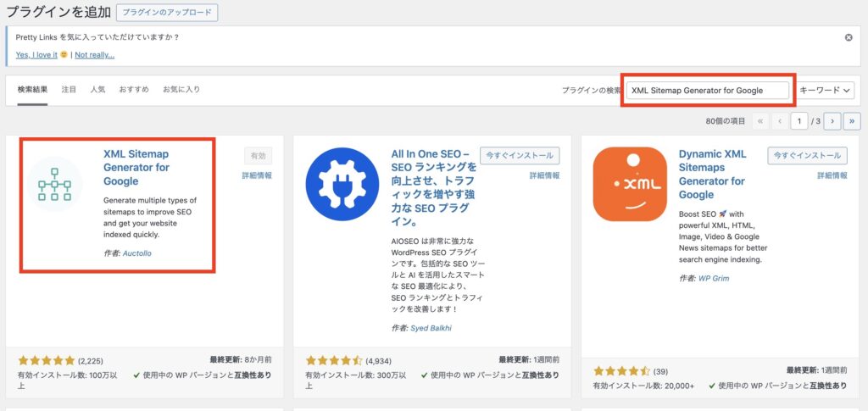Open 詳細情報 for XML Sitemap Generator
Viewport: 868px width, 411px height.
click(x=257, y=175)
